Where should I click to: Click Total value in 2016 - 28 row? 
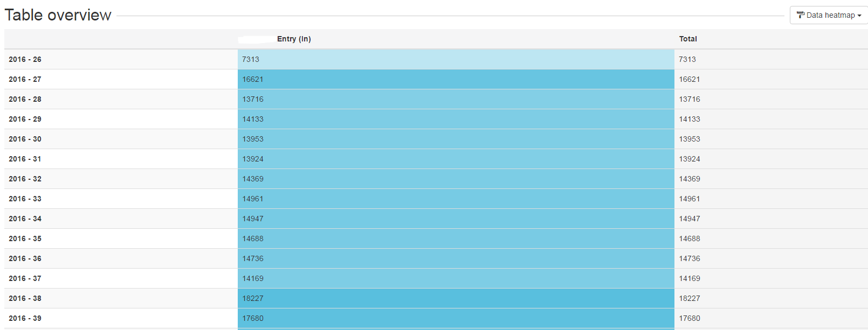[690, 99]
